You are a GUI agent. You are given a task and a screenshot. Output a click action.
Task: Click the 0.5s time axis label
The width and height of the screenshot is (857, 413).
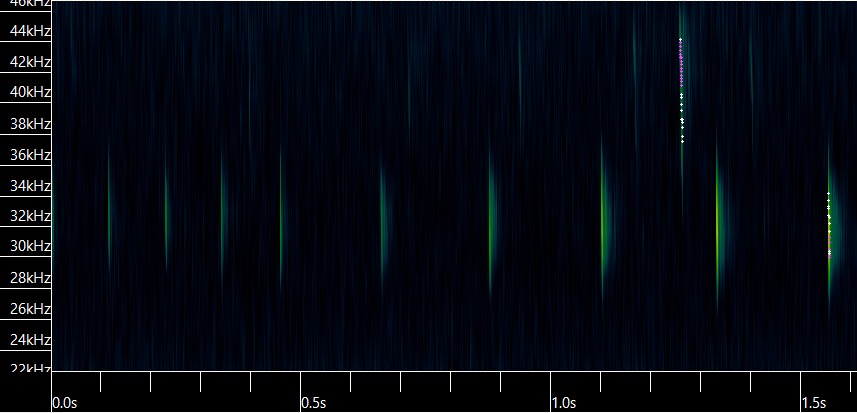click(x=313, y=403)
